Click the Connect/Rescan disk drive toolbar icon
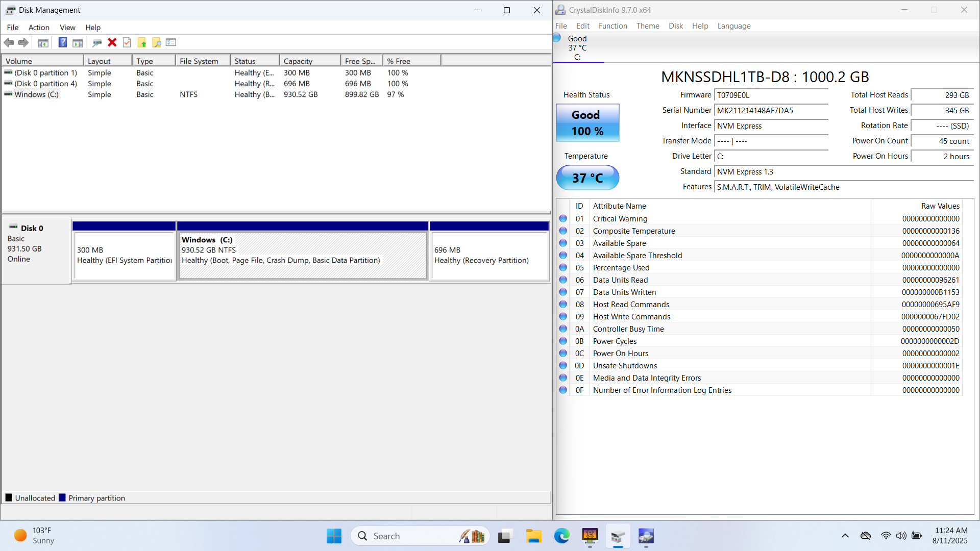The width and height of the screenshot is (980, 551). pyautogui.click(x=97, y=42)
